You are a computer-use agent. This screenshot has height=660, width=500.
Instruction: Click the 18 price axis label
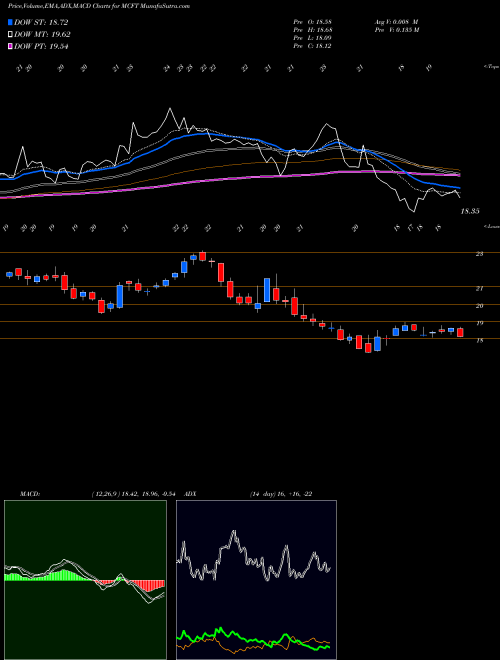coord(479,340)
